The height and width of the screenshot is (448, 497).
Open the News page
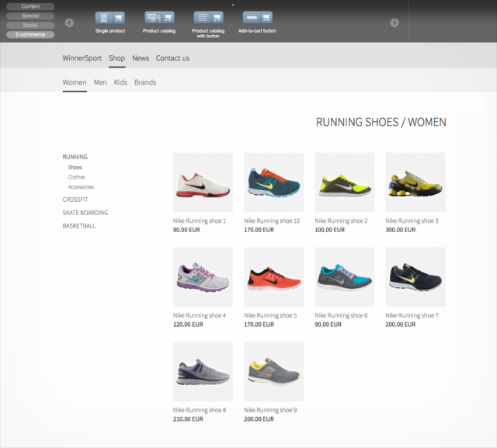coord(141,58)
